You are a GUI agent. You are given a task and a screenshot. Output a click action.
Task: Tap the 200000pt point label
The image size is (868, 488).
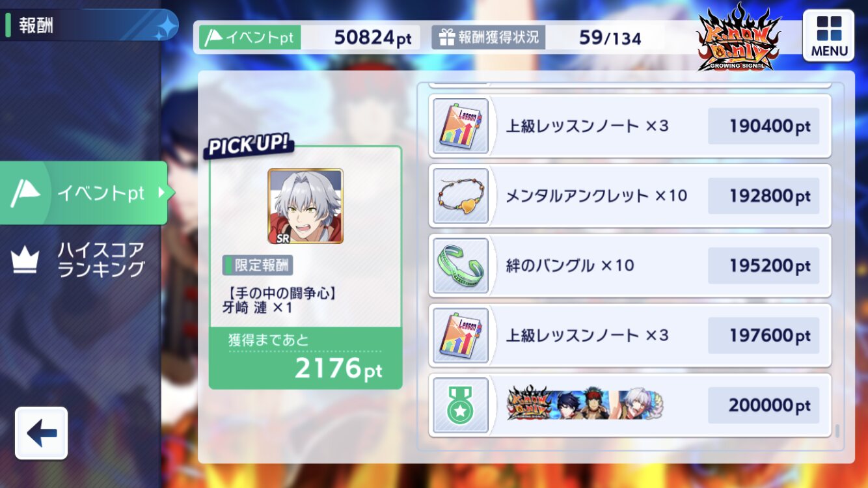click(764, 405)
